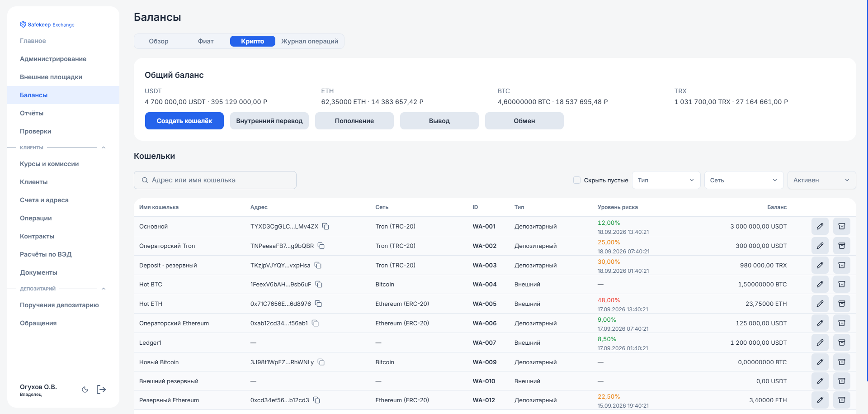The image size is (868, 414).
Task: Toggle dark mode moon icon
Action: point(85,390)
